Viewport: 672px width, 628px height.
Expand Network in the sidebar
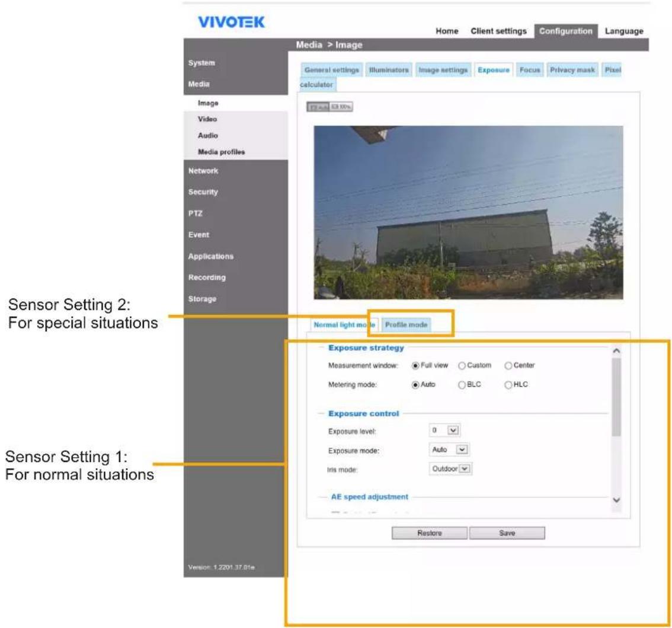(203, 171)
